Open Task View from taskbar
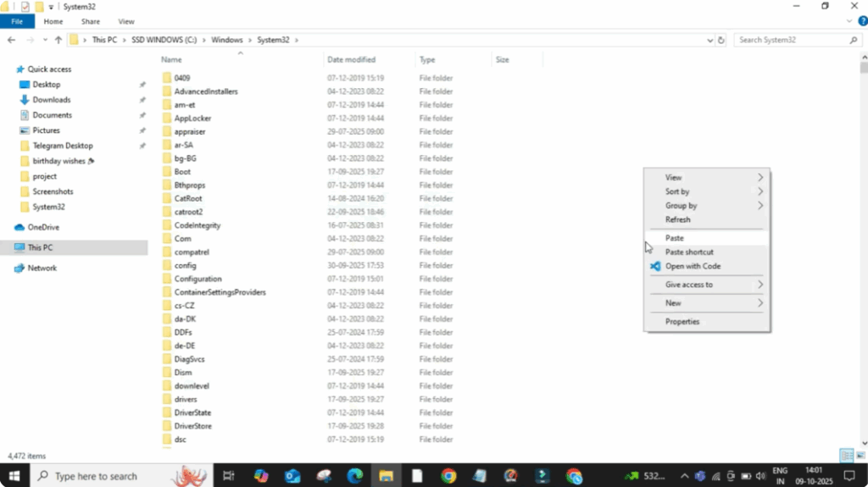The image size is (868, 487). 229,476
